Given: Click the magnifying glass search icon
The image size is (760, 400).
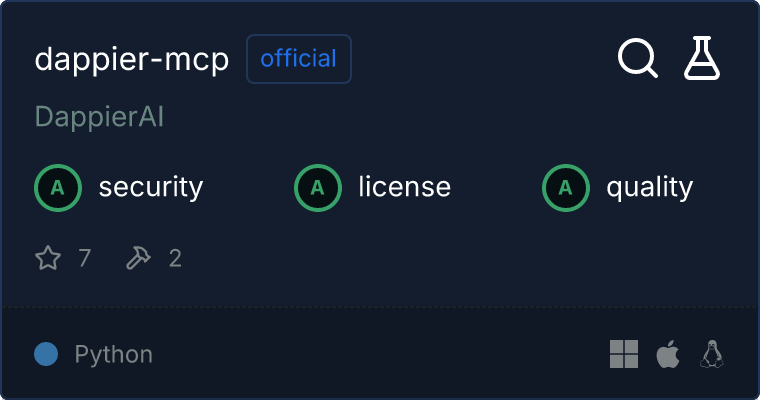Looking at the screenshot, I should (x=637, y=58).
